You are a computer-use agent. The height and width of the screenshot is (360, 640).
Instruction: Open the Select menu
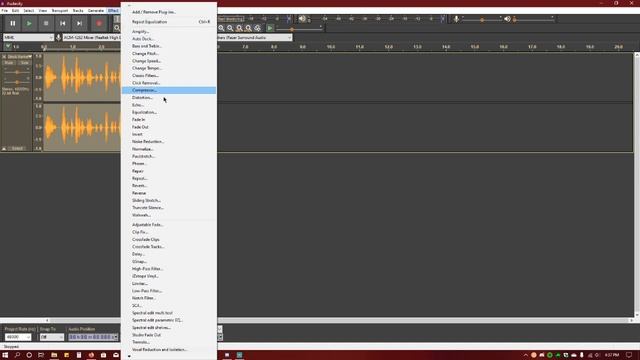click(x=29, y=11)
